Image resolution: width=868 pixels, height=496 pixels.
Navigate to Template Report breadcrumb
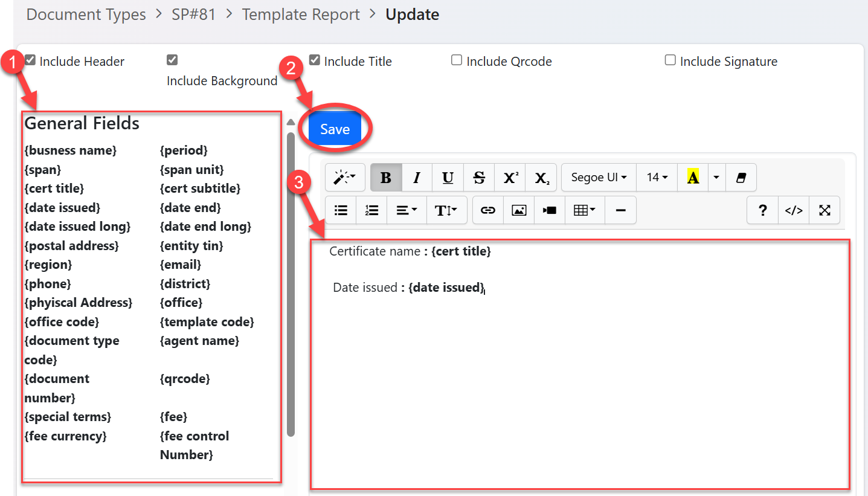point(301,14)
